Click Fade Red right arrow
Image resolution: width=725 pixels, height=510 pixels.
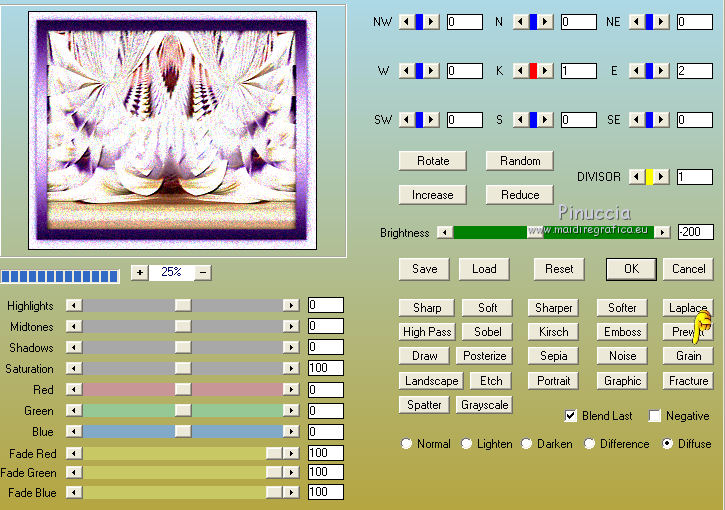[x=291, y=453]
